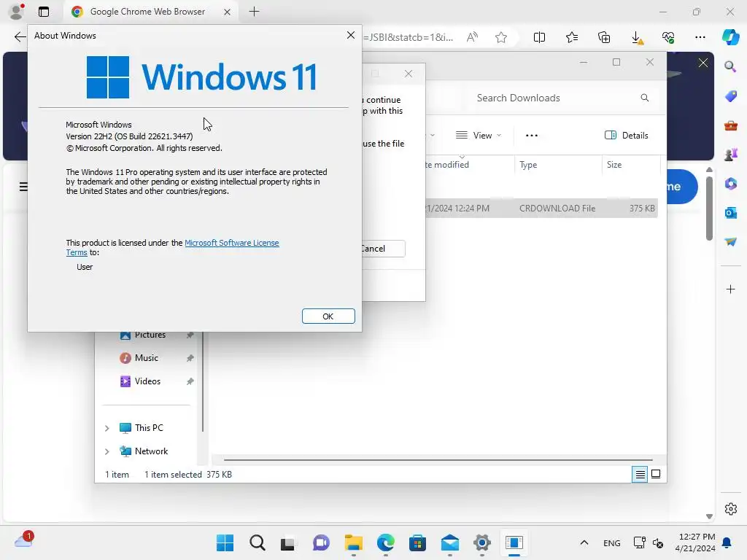The image size is (747, 560).
Task: Close the About Windows dialog
Action: 351,35
